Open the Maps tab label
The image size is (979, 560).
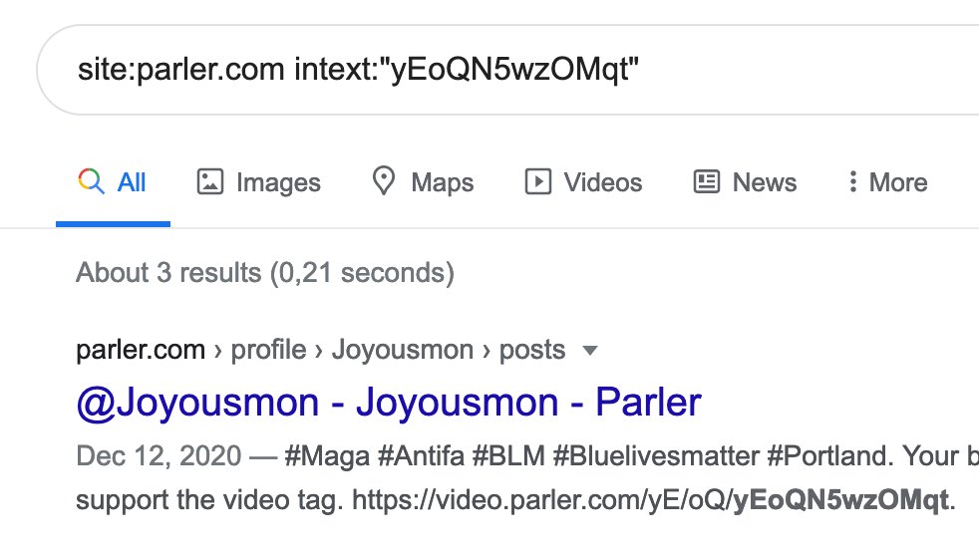(442, 183)
